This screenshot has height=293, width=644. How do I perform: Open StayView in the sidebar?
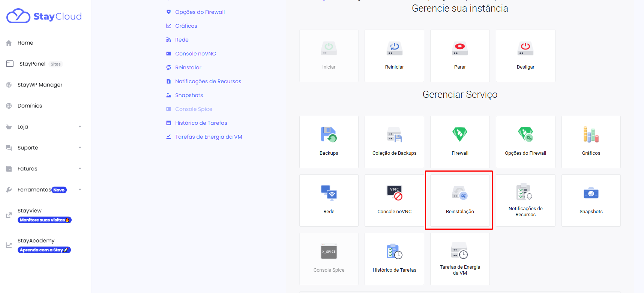tap(30, 211)
